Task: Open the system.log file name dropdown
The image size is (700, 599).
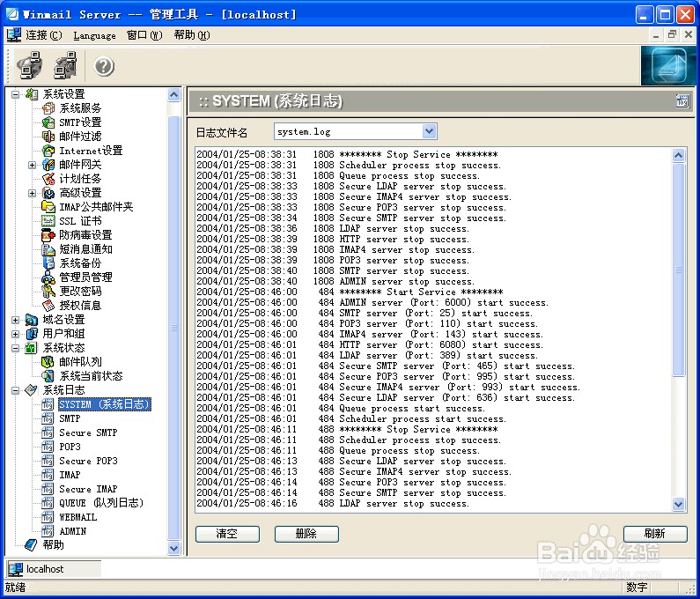Action: tap(429, 131)
